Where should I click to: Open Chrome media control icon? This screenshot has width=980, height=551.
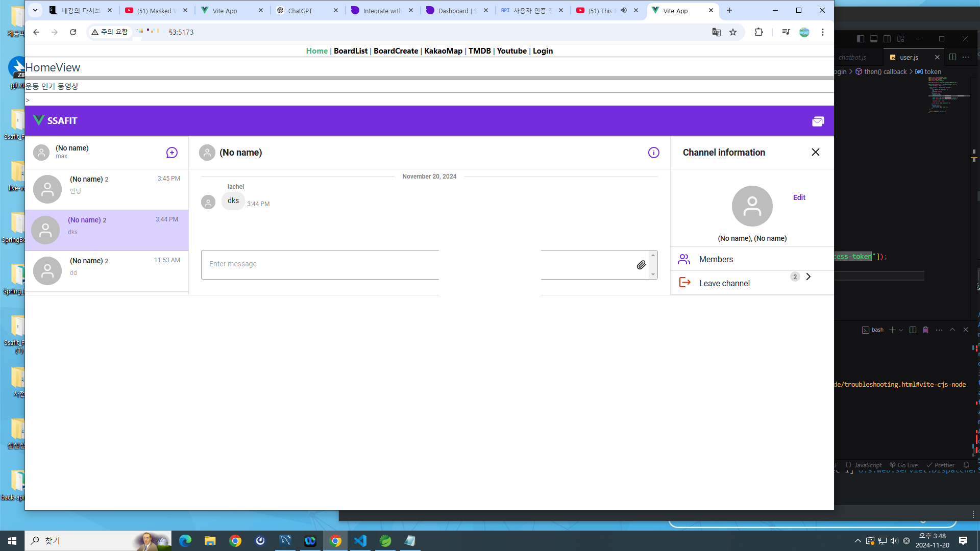tap(786, 32)
